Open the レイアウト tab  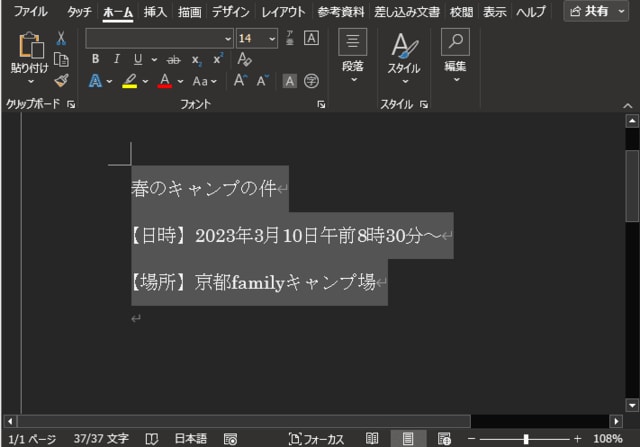(x=284, y=12)
